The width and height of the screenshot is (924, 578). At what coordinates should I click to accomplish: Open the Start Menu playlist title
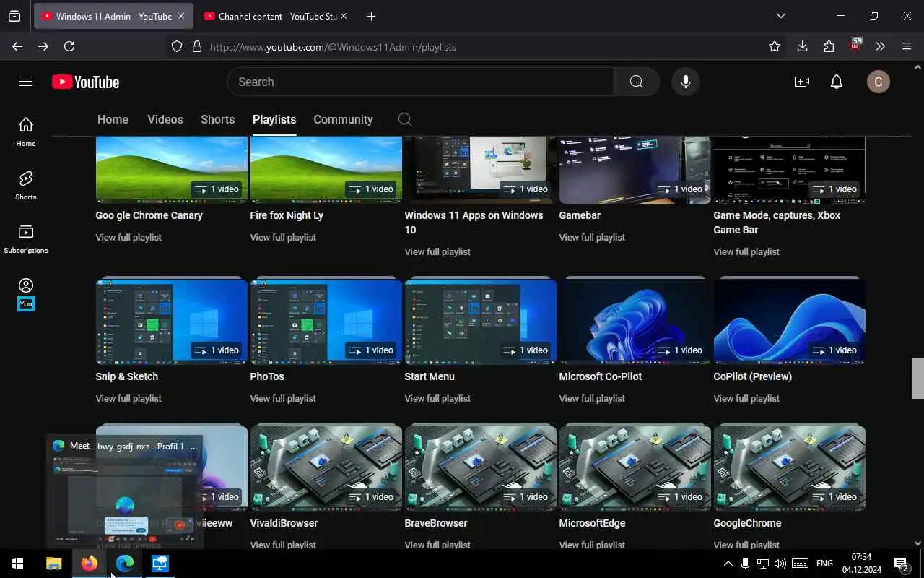click(x=430, y=376)
